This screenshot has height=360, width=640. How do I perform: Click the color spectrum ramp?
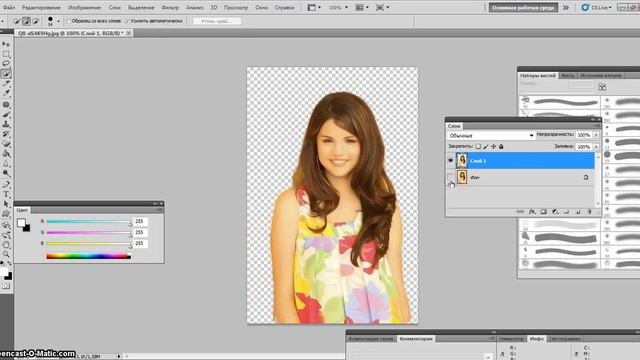(89, 256)
